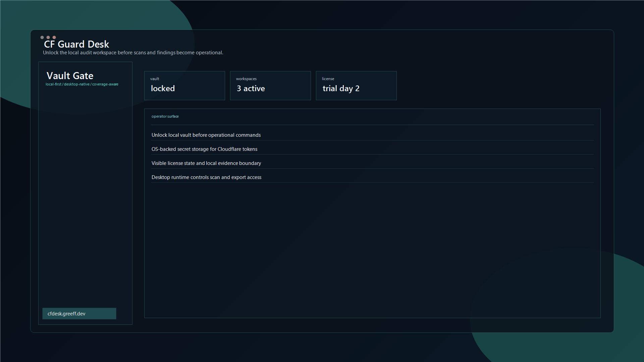Click the CF Guard Desk title

tap(76, 44)
